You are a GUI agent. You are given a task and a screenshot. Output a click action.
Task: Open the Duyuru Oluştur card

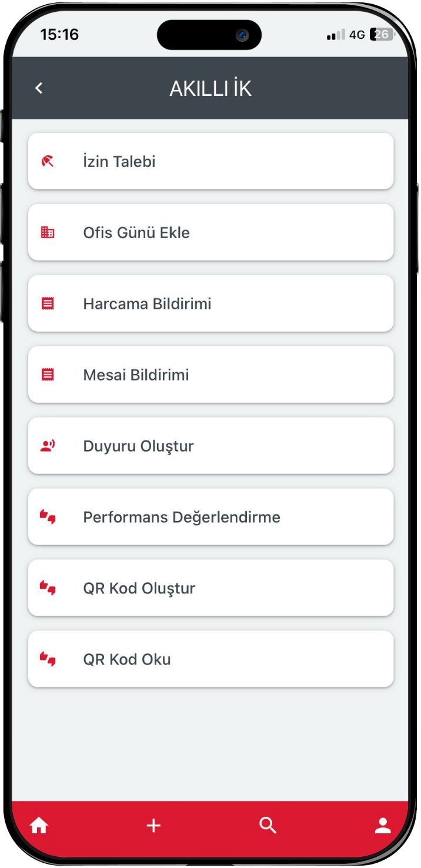click(210, 446)
